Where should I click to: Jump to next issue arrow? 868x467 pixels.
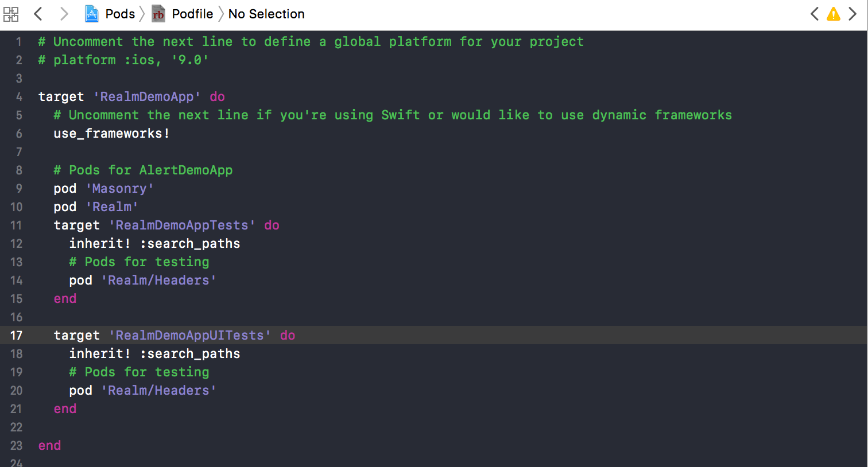[853, 14]
